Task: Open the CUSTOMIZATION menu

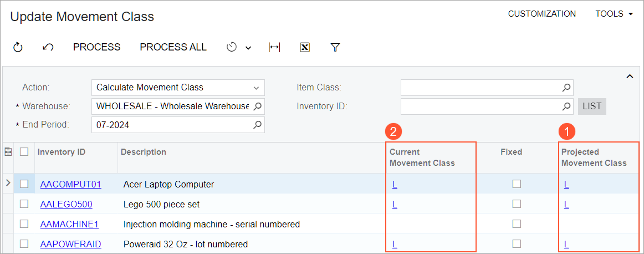Action: pyautogui.click(x=541, y=14)
